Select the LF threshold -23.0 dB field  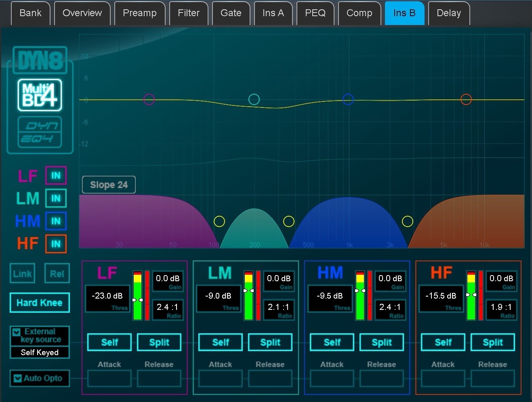107,299
